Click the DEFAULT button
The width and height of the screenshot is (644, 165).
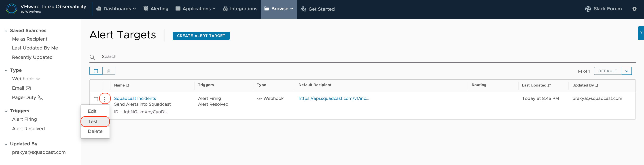click(608, 71)
